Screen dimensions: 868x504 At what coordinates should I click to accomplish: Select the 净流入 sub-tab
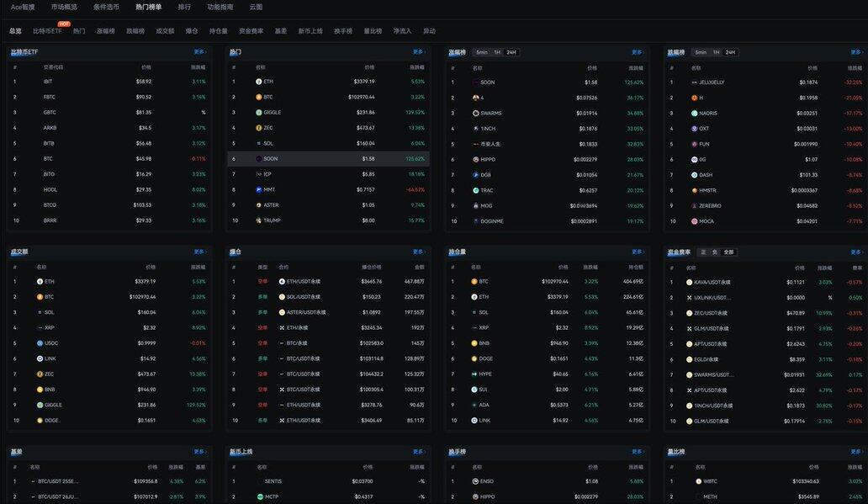[x=402, y=31]
